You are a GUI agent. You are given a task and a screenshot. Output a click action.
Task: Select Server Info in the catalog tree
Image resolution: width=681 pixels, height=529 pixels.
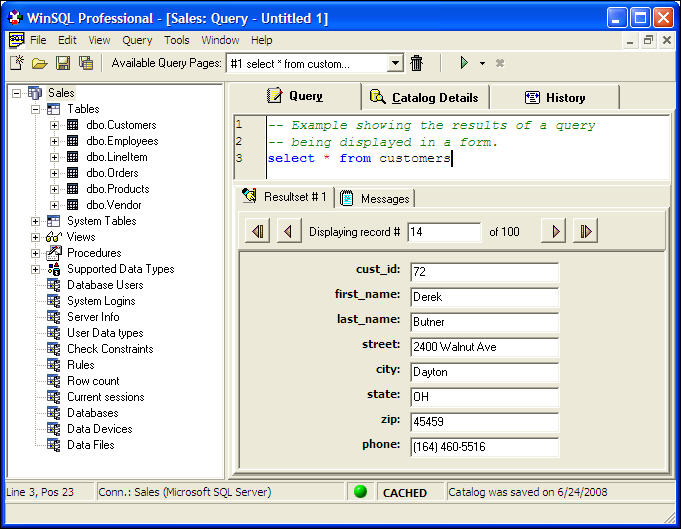pos(93,317)
